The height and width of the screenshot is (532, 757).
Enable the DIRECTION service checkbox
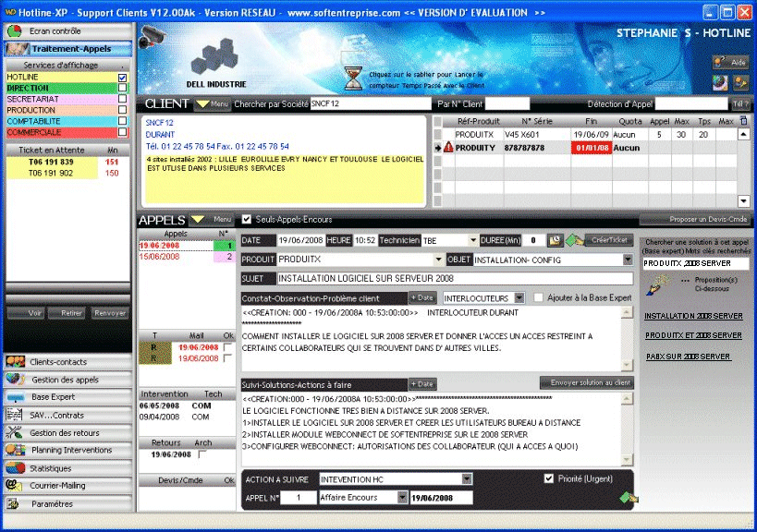[x=122, y=88]
